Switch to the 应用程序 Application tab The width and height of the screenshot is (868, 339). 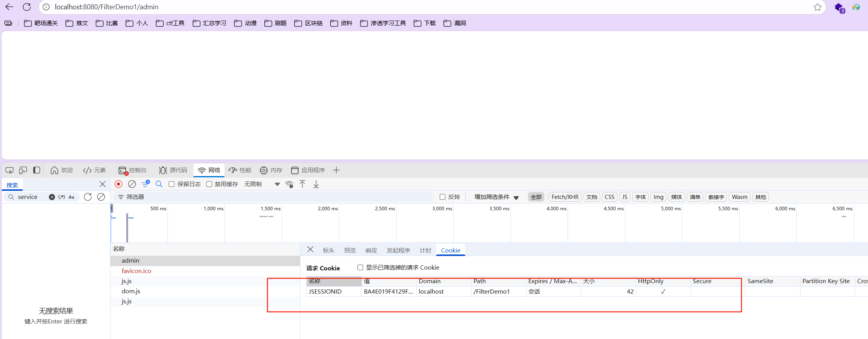308,170
